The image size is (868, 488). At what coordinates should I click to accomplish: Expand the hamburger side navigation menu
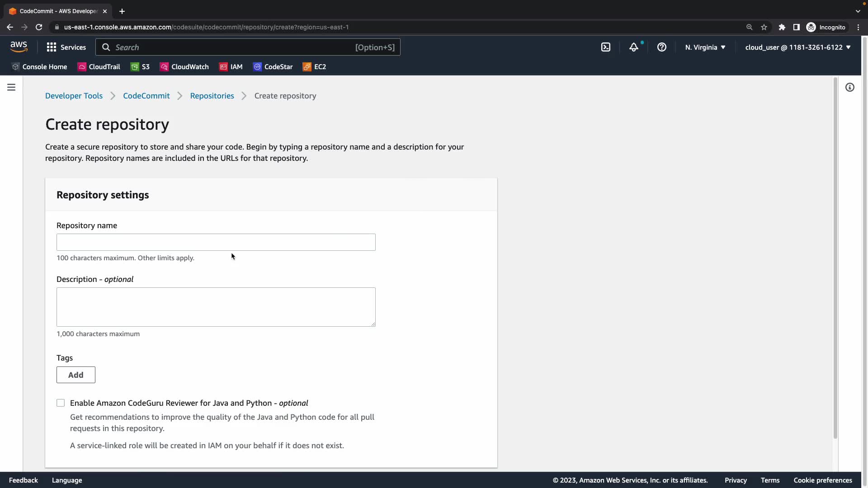click(x=11, y=87)
